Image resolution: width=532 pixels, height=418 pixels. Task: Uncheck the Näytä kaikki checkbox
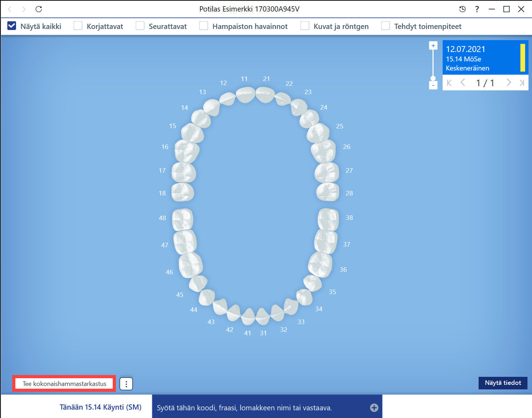click(x=12, y=26)
